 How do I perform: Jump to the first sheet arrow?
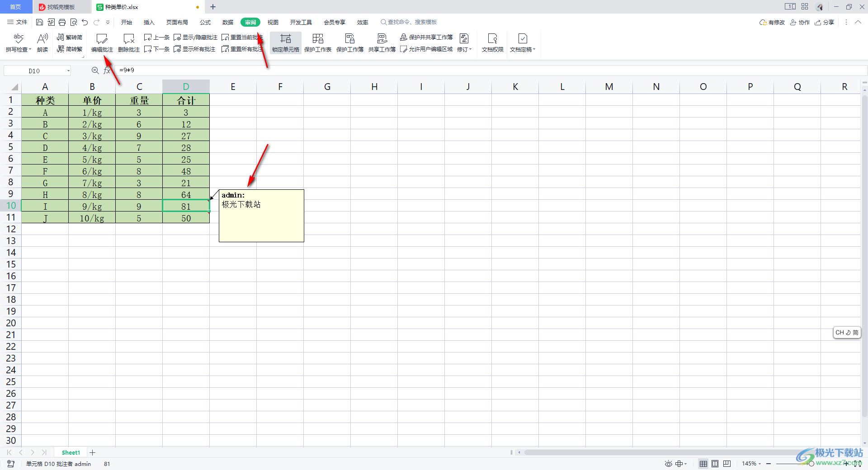9,452
